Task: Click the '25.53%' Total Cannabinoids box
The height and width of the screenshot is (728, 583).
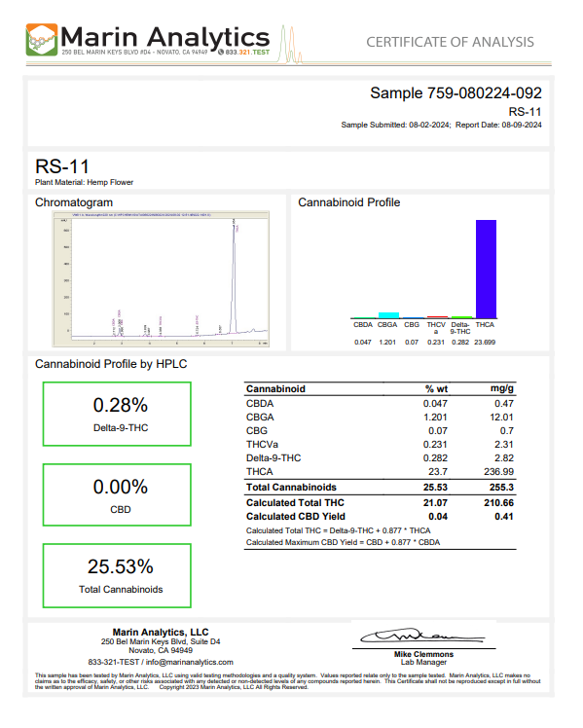Action: click(117, 576)
